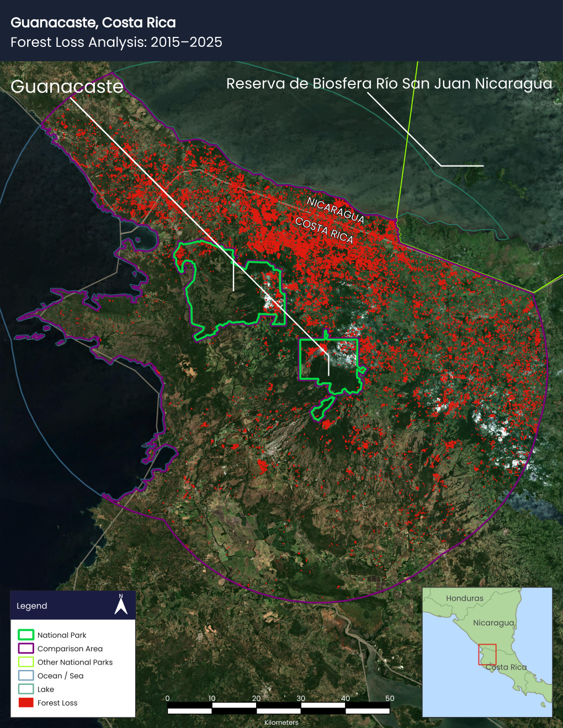
Task: Click the Other National Parks legend swatch
Action: (x=26, y=662)
